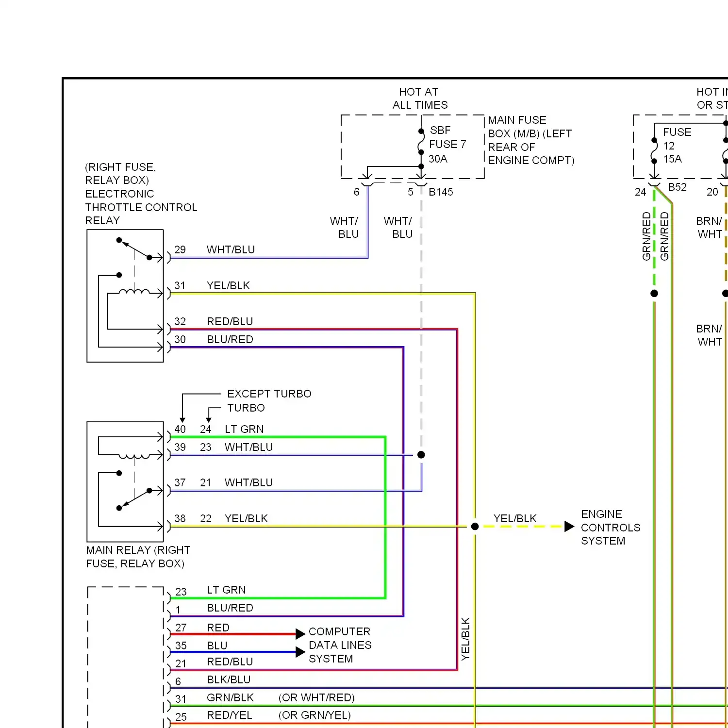The height and width of the screenshot is (728, 728).
Task: Click the COMPUTER DATA LINES SYSTEM reference
Action: [340, 645]
